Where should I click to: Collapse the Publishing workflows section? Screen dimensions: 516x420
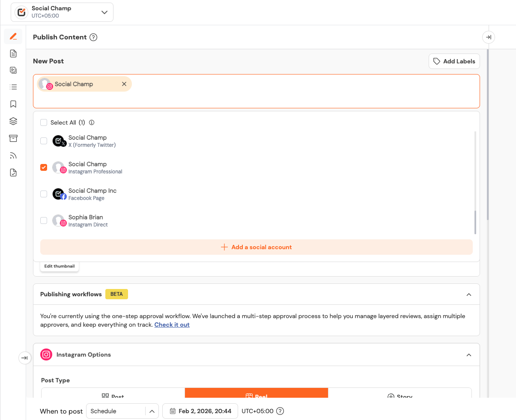pyautogui.click(x=469, y=295)
